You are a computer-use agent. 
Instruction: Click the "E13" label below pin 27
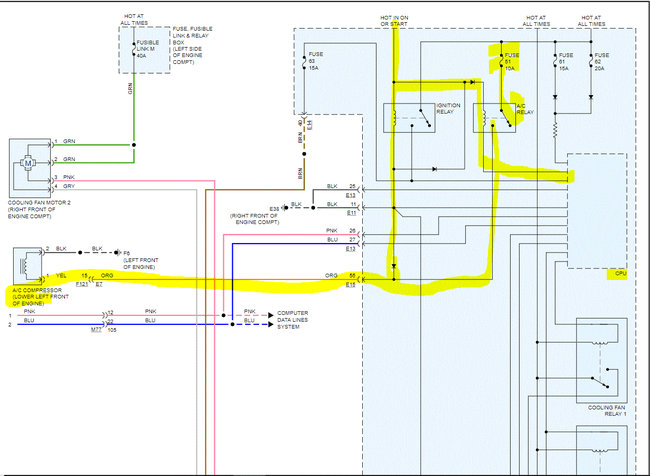[351, 249]
